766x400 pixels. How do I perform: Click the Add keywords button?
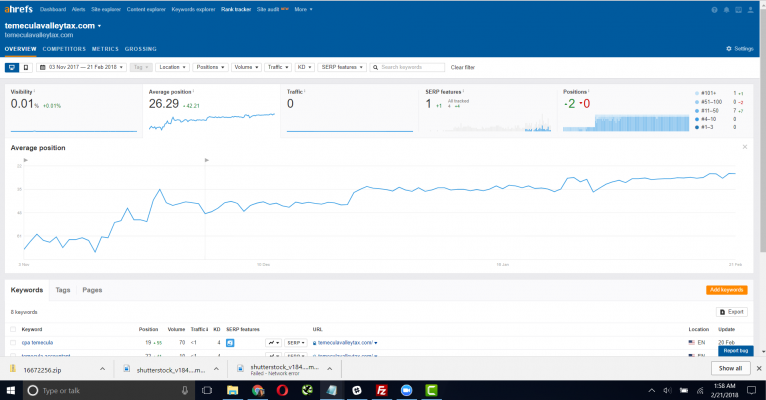(x=726, y=290)
